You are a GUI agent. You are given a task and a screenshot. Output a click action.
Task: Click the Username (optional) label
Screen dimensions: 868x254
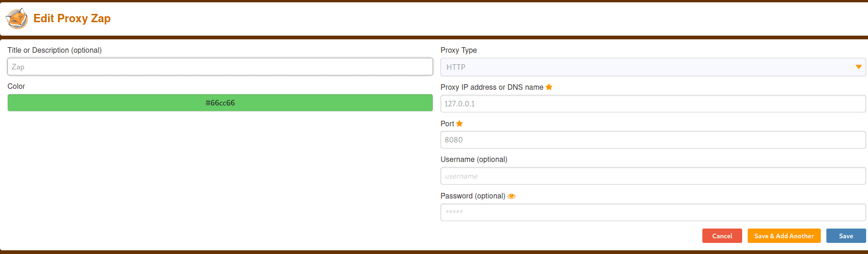(x=474, y=159)
